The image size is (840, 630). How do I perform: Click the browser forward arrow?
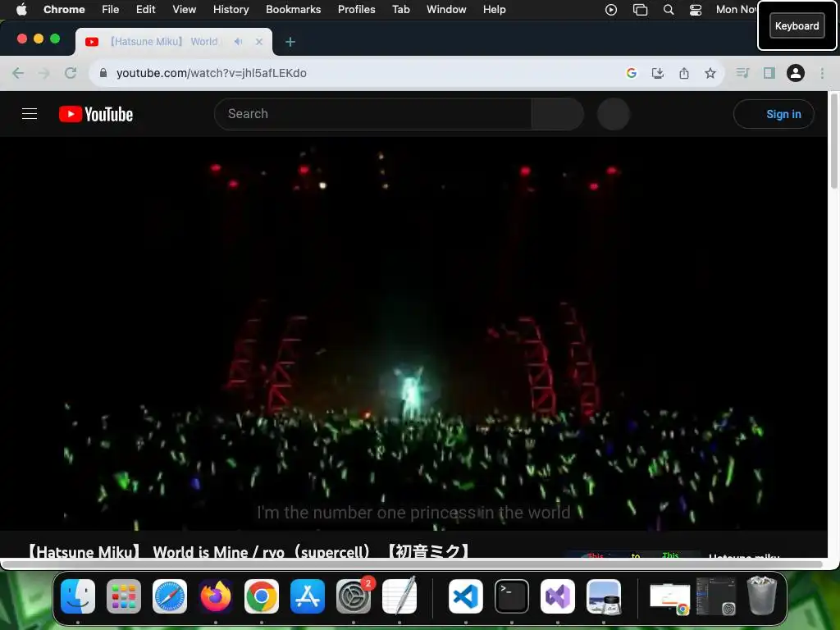pos(44,73)
